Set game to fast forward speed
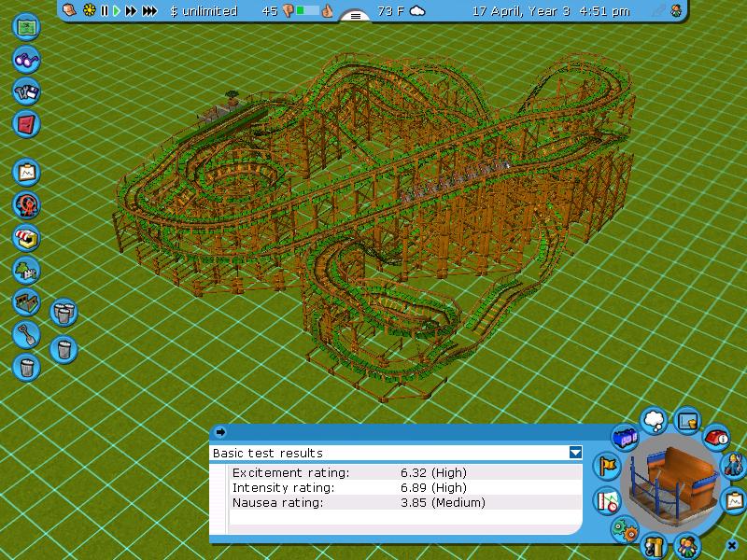The height and width of the screenshot is (560, 747). coord(131,10)
